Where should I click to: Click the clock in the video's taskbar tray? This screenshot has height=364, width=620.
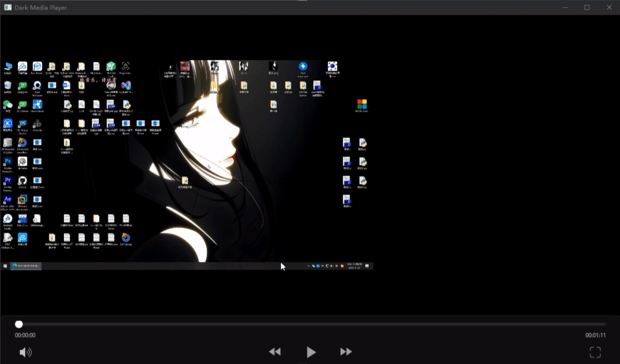355,266
